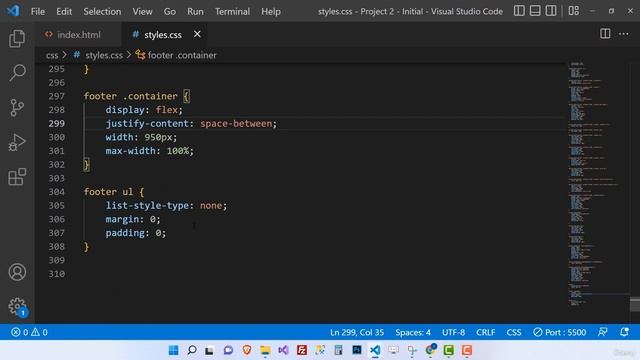Change language mode from CSS
Image resolution: width=640 pixels, height=360 pixels.
coord(514,332)
